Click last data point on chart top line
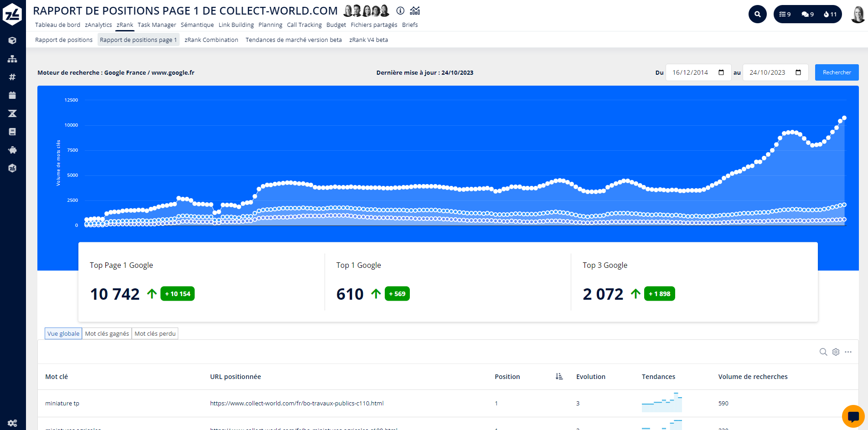 coord(844,118)
